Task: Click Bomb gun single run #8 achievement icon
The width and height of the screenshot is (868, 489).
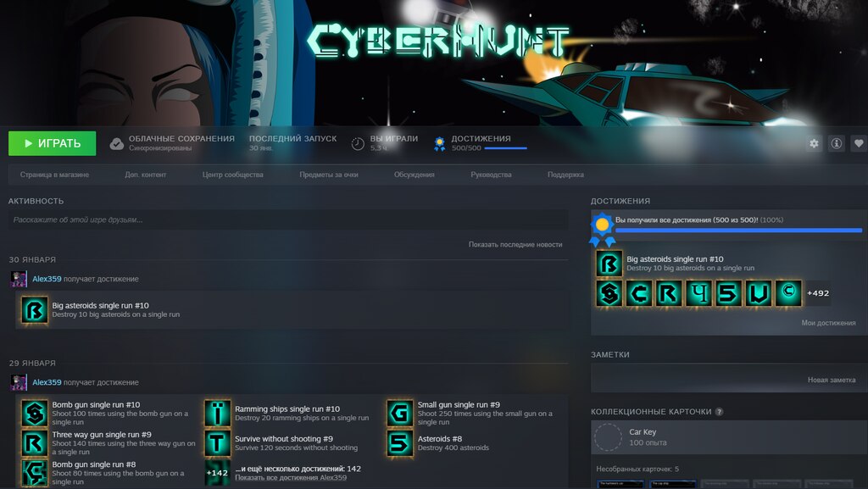Action: tap(34, 473)
